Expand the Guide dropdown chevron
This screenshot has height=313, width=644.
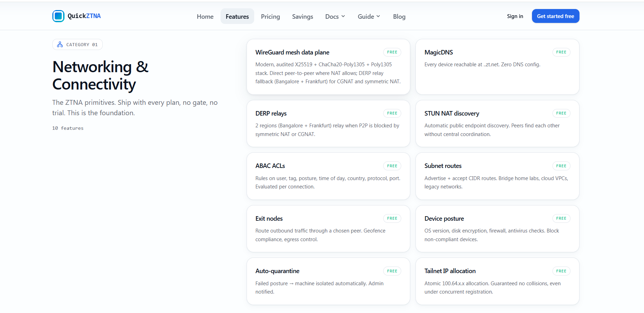tap(378, 16)
